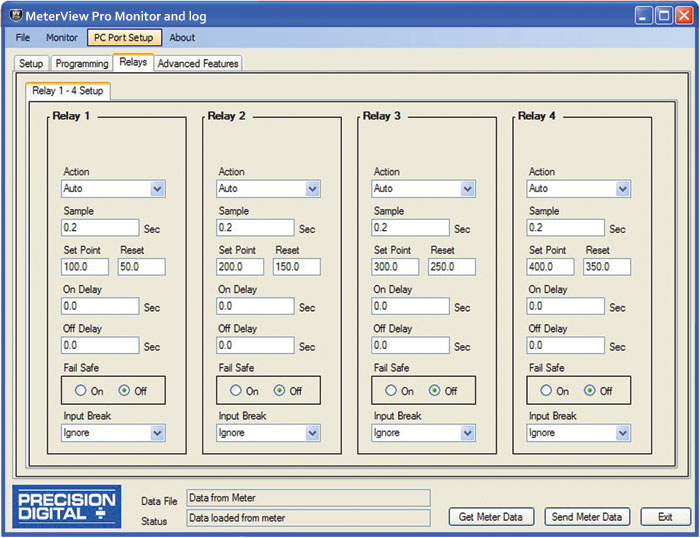Image resolution: width=700 pixels, height=538 pixels.
Task: Click Relay 2 On Delay field
Action: pyautogui.click(x=255, y=306)
